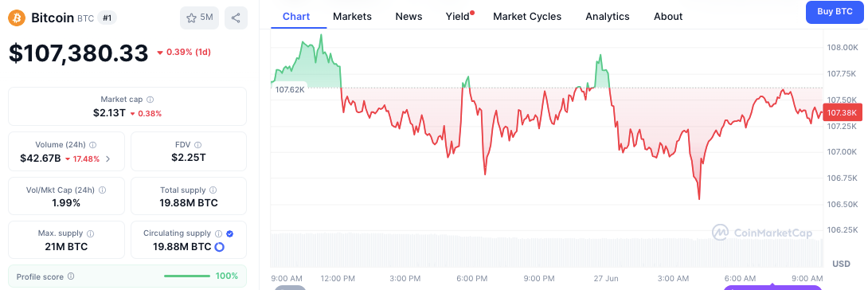Click the Profile score info icon
This screenshot has width=868, height=290.
pyautogui.click(x=71, y=276)
